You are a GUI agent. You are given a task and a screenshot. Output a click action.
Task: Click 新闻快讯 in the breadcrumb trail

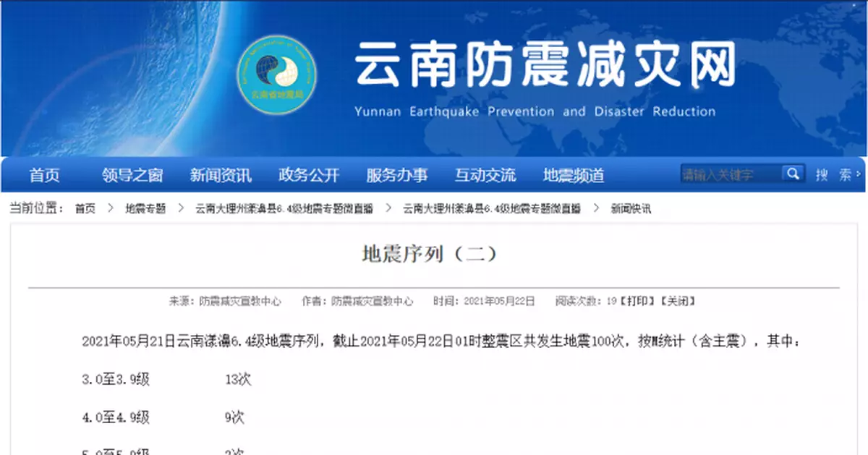click(629, 208)
